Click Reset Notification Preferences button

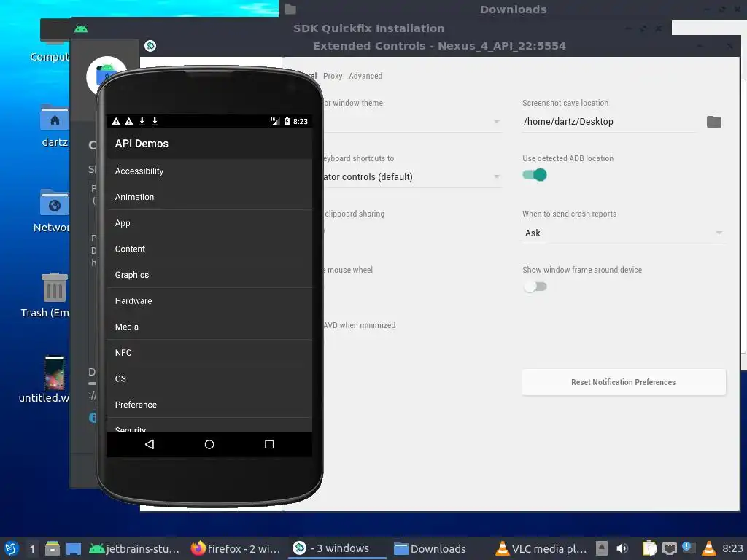click(624, 382)
